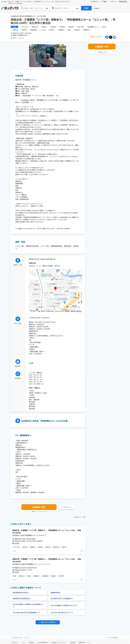Favorite the 月給197,000円 similar job heart
Screen dimensions: 130x644
click(82, 551)
